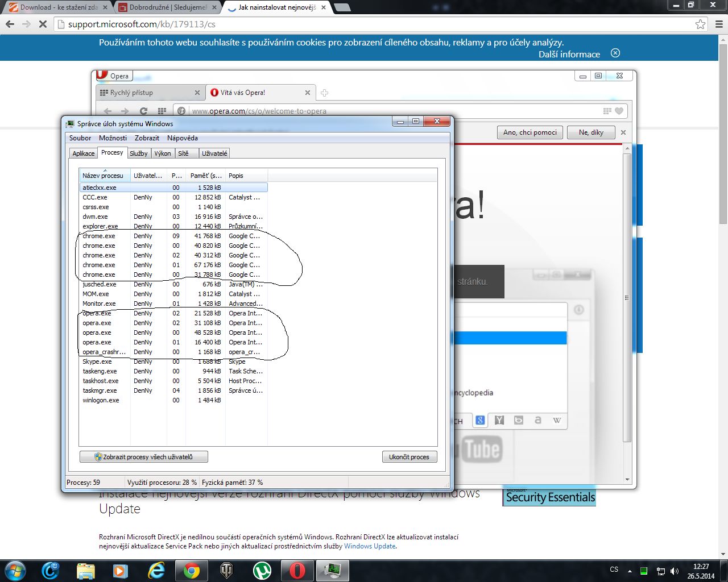Close the Opera help prompt bar
The width and height of the screenshot is (728, 582).
(623, 132)
